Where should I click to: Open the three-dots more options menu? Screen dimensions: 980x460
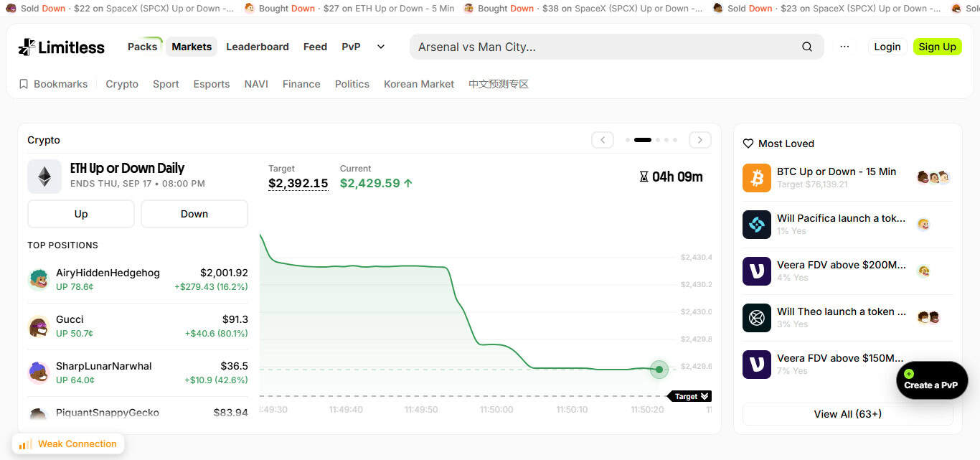[844, 47]
